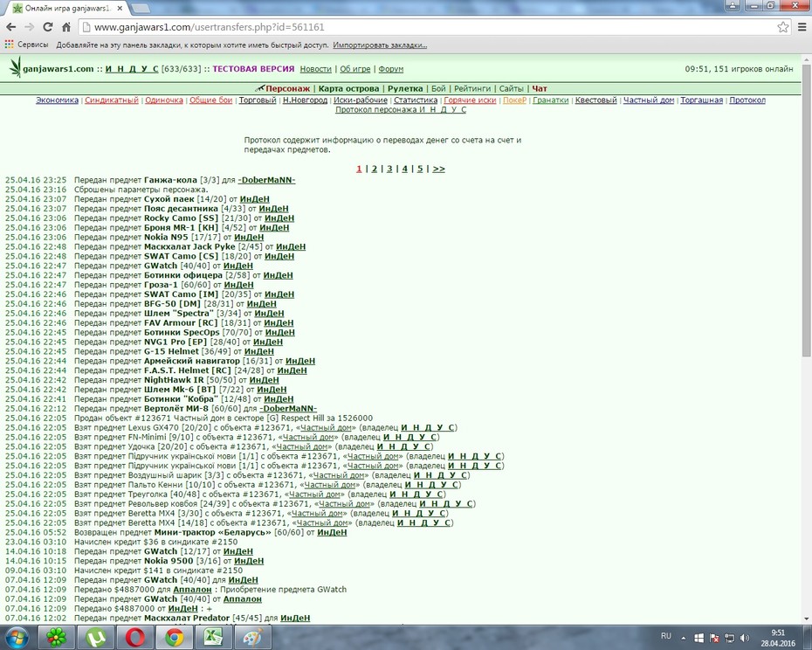The image size is (812, 650).
Task: Go to the Иски-рабочие link
Action: 361,100
